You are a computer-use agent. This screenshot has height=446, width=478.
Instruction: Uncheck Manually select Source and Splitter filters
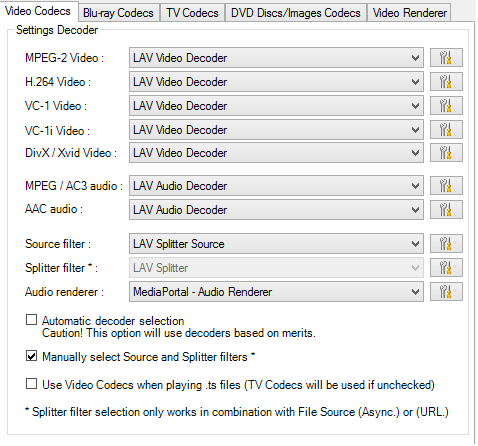31,356
